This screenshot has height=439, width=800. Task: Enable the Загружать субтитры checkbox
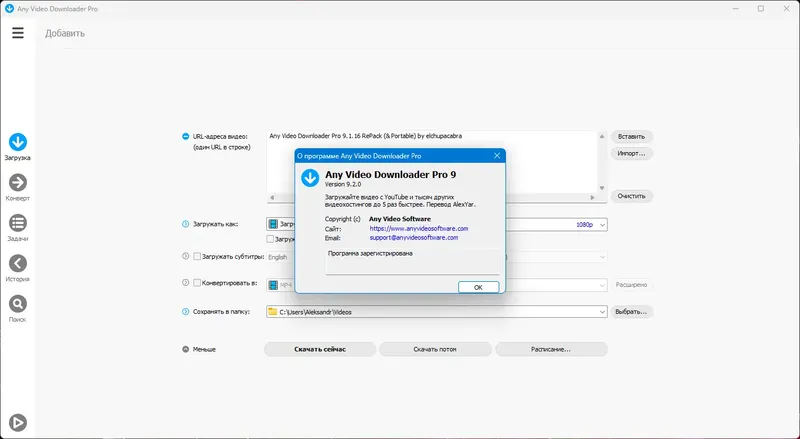(197, 256)
